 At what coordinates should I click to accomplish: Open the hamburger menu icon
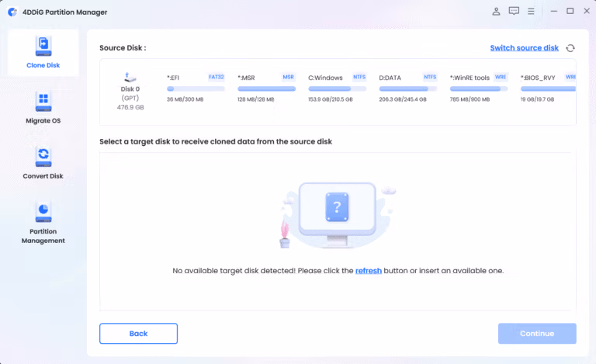pos(531,12)
